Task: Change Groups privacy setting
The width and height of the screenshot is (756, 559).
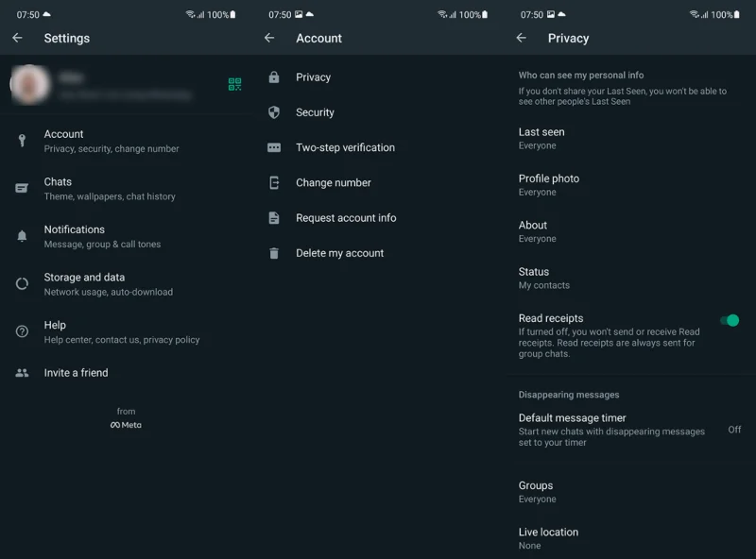Action: click(630, 492)
